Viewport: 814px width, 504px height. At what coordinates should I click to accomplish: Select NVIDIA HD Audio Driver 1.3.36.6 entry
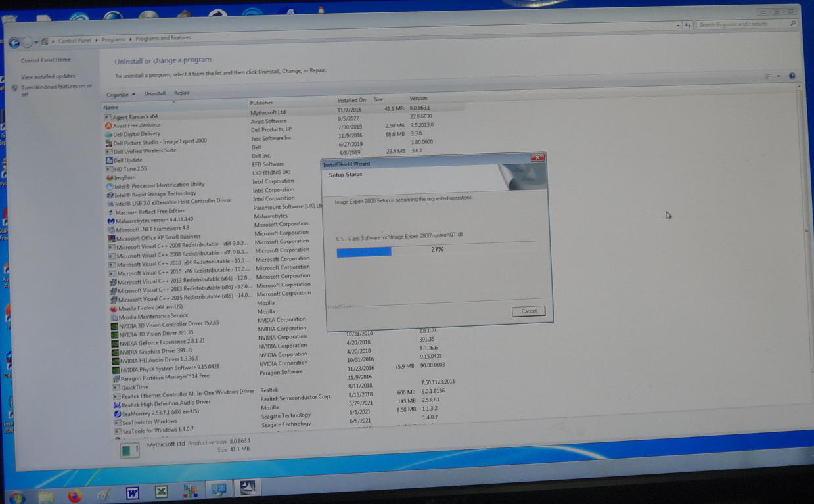[x=159, y=359]
